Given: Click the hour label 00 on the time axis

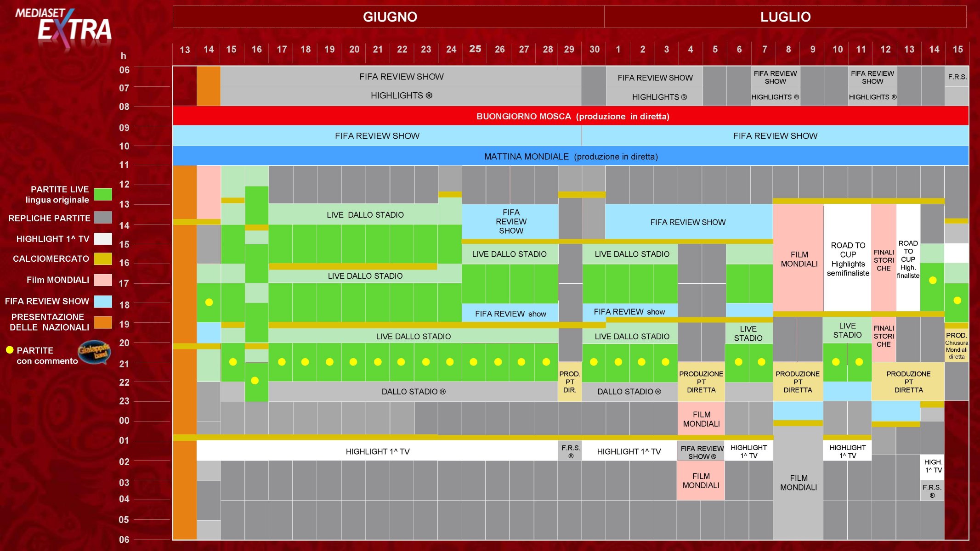Looking at the screenshot, I should [x=124, y=421].
